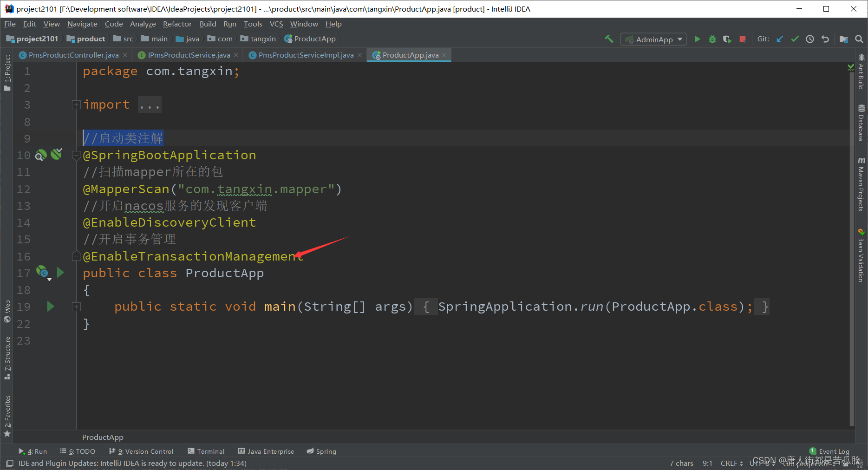Viewport: 868px width, 470px height.
Task: Open the File menu
Action: [10, 24]
